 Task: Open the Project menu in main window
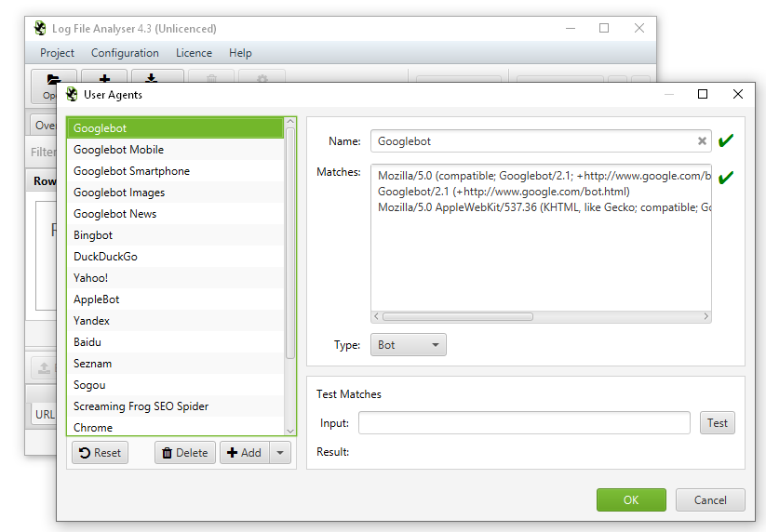[x=57, y=53]
